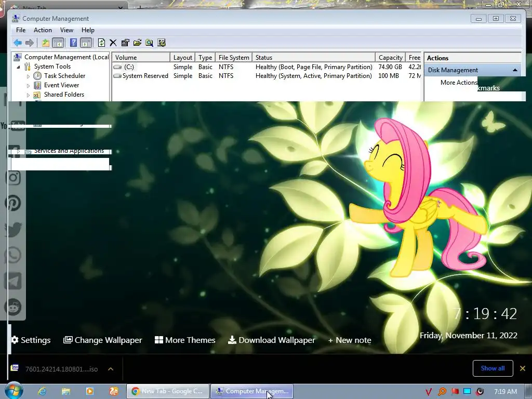Open the Twitter sidebar shortcut
This screenshot has width=532, height=399.
coord(13,229)
